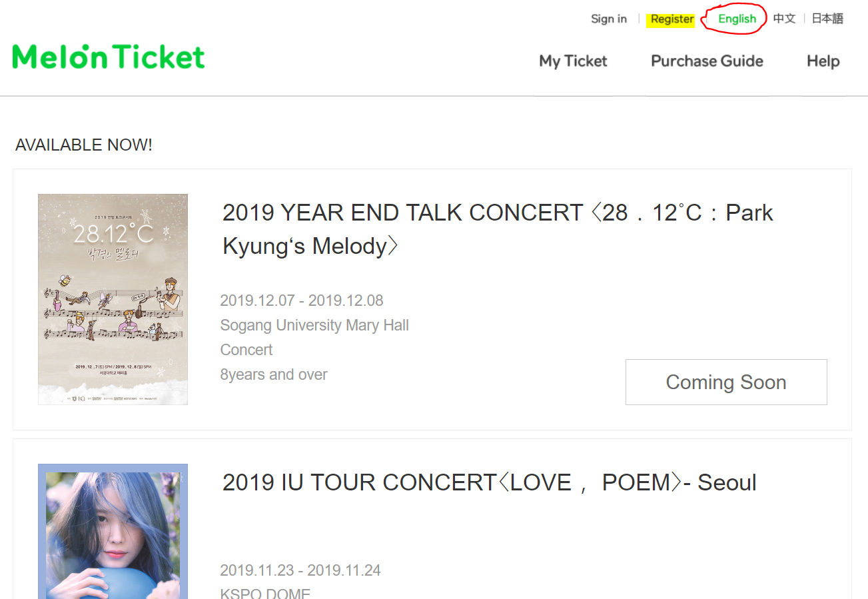Switch site language to 中文
The image size is (868, 599).
click(x=784, y=19)
